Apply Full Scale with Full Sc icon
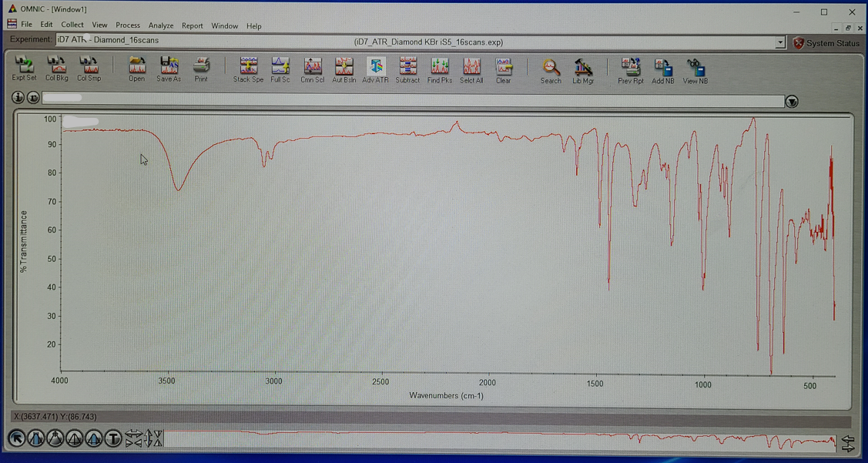 coord(280,70)
